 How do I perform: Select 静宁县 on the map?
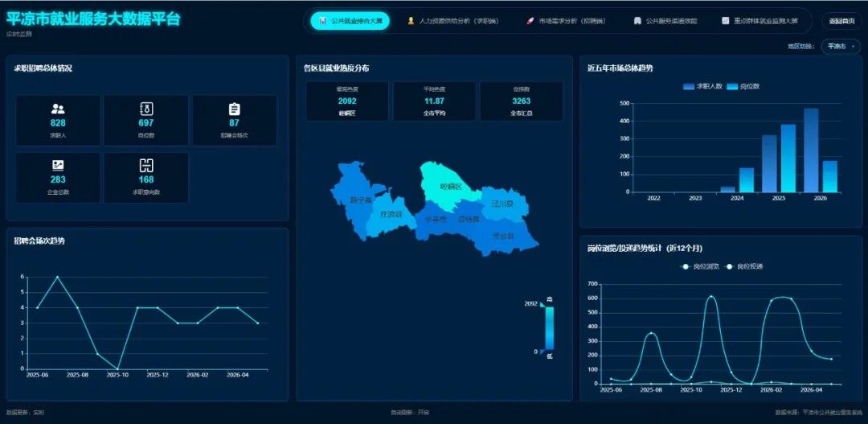360,200
